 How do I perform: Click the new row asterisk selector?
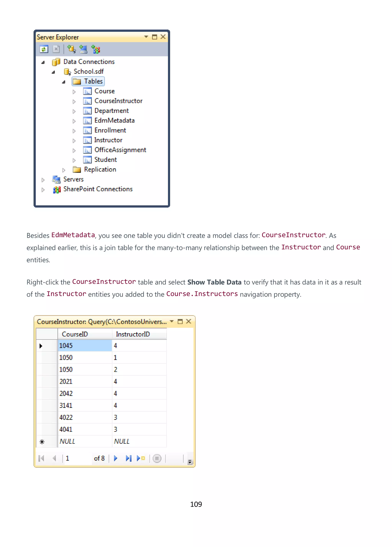click(47, 442)
